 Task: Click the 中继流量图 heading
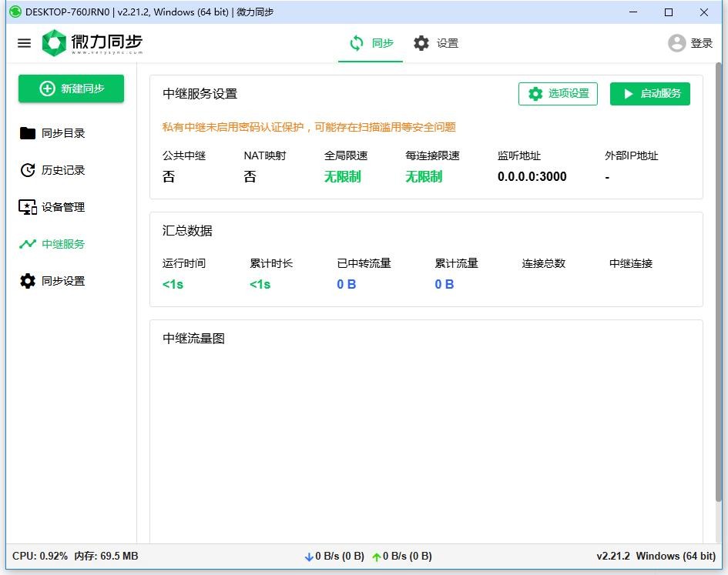click(193, 339)
